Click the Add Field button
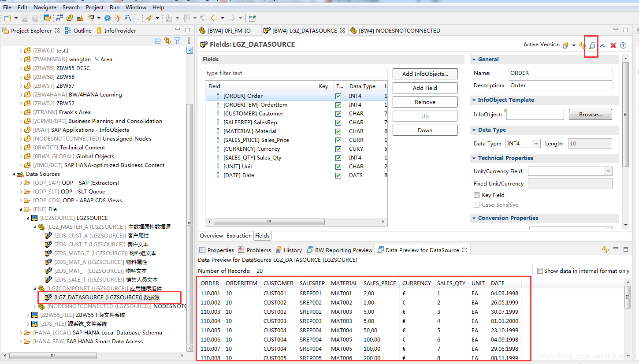The width and height of the screenshot is (639, 364). (x=425, y=88)
